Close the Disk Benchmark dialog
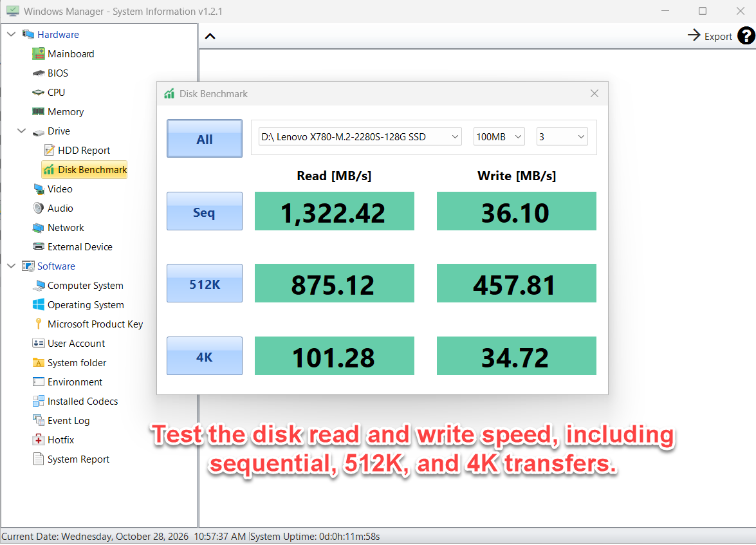 [594, 93]
